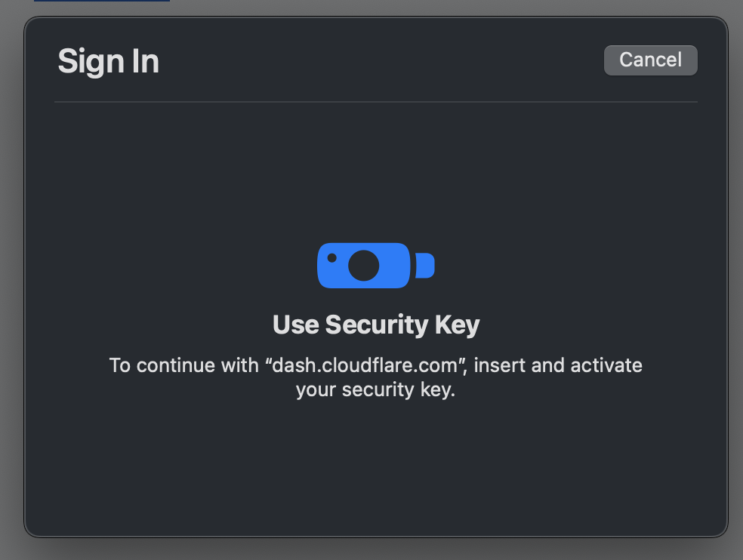Click the divider line under the Sign In header

tap(376, 100)
